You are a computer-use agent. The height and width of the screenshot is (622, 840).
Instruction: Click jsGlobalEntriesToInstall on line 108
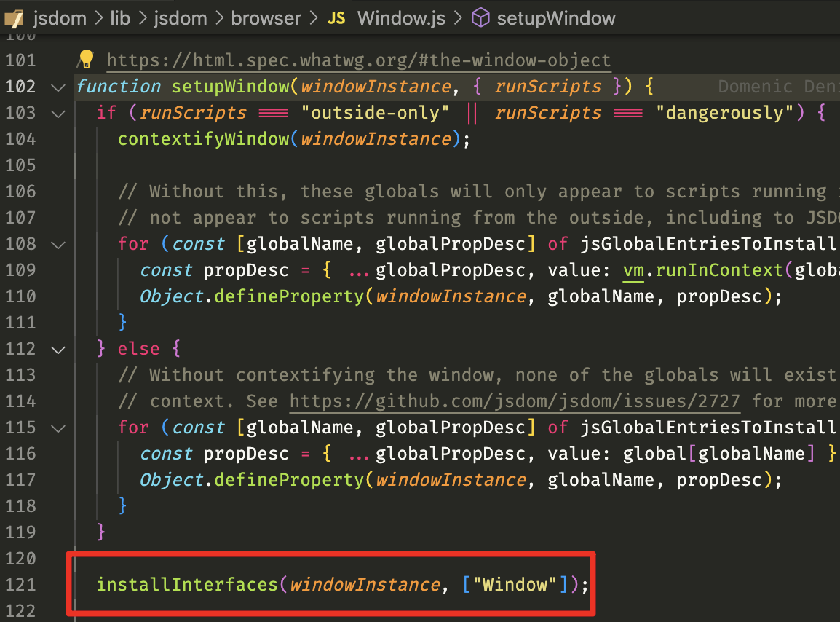coord(708,245)
